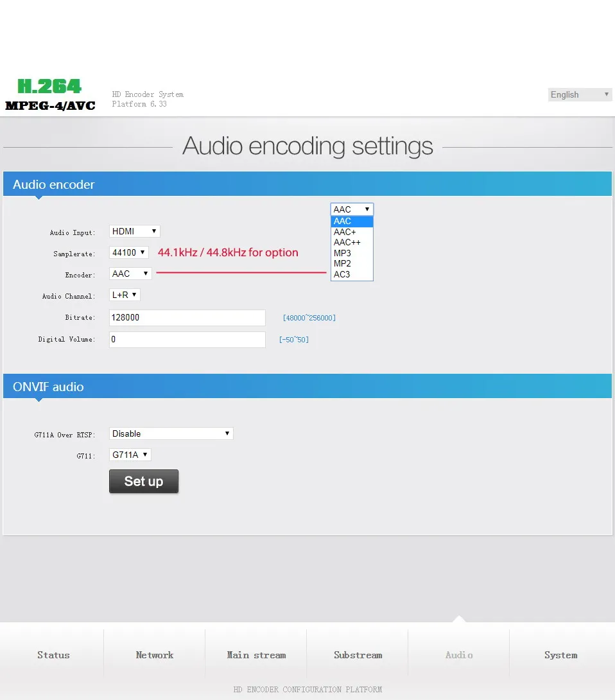
Task: Click the bitrate range hint [48000~256000]
Action: (309, 318)
